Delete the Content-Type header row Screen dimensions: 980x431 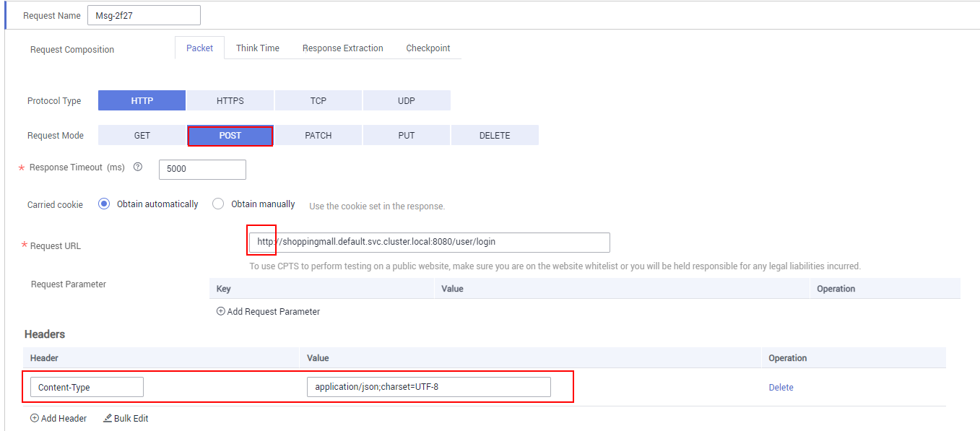coord(781,388)
